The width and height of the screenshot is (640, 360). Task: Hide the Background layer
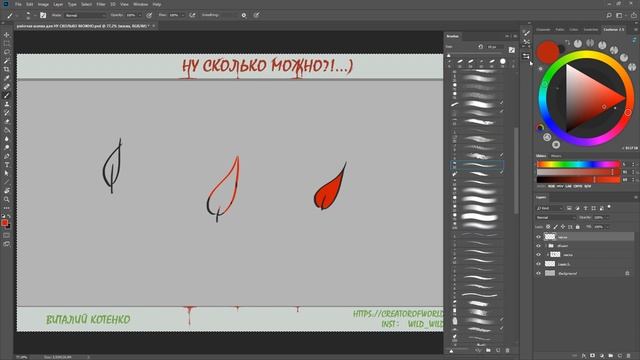coord(538,273)
